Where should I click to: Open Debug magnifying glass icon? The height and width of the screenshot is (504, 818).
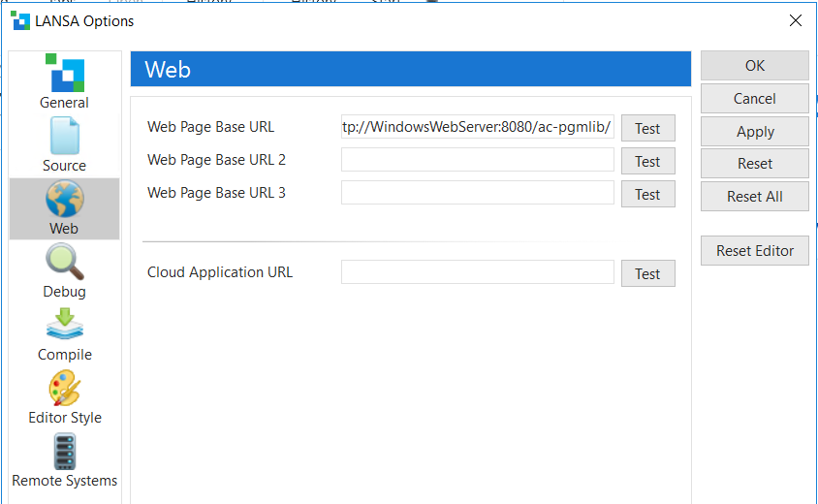65,263
